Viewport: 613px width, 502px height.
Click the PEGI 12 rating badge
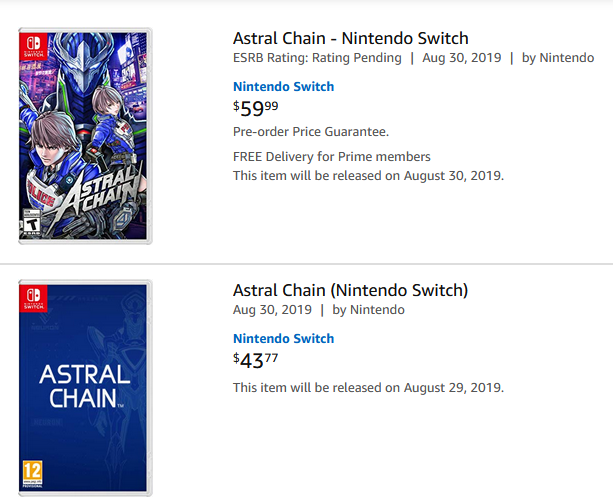[x=32, y=474]
